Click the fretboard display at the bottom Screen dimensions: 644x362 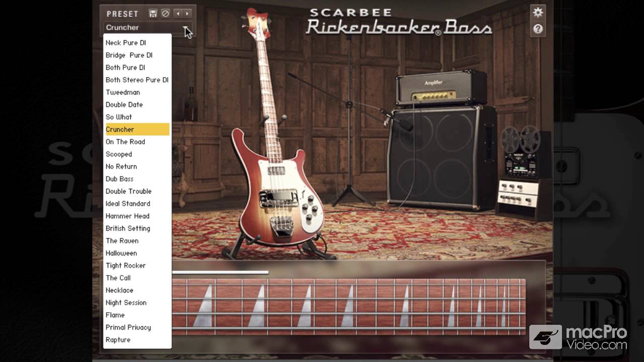click(x=349, y=307)
